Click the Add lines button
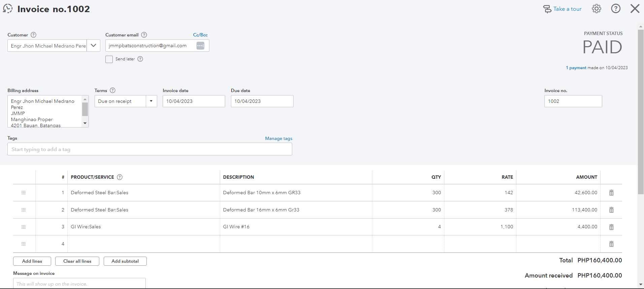Image resolution: width=644 pixels, height=289 pixels. pyautogui.click(x=32, y=261)
